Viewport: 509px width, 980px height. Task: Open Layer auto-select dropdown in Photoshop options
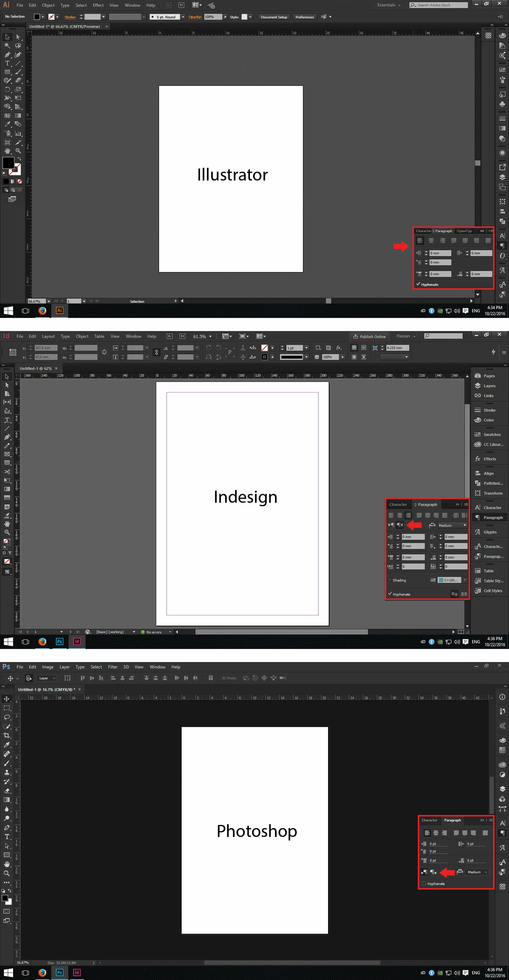47,678
